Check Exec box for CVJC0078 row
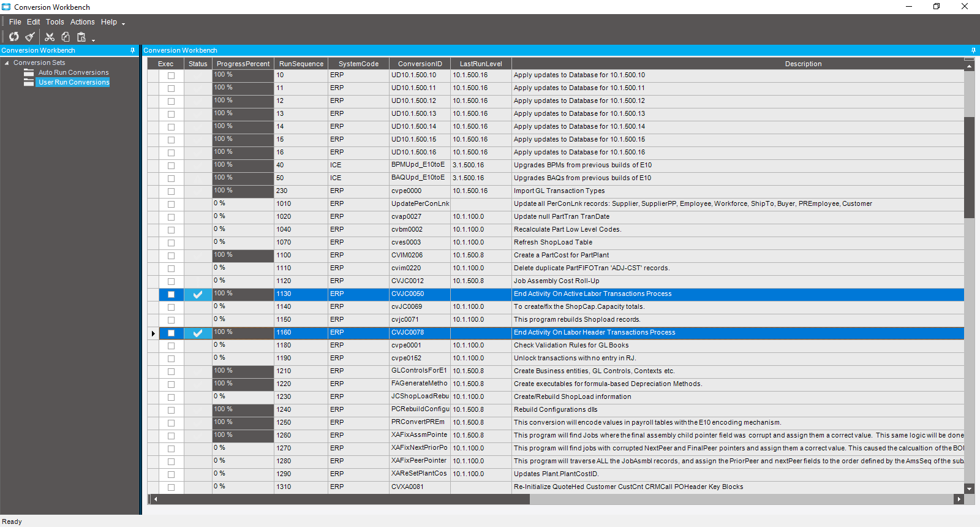Viewport: 980px width, 527px height. tap(171, 333)
